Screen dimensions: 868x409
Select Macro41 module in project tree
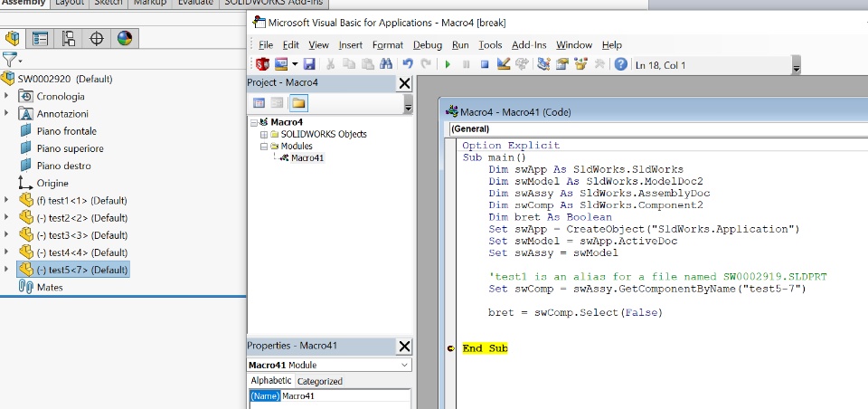(x=307, y=158)
